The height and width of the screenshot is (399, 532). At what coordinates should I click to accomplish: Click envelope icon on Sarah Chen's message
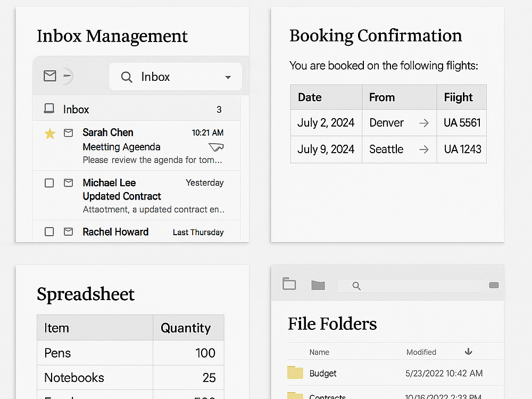[x=69, y=132]
